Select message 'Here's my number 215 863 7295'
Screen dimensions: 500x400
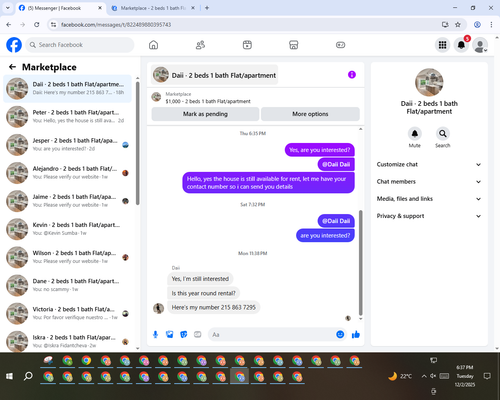[x=214, y=307]
